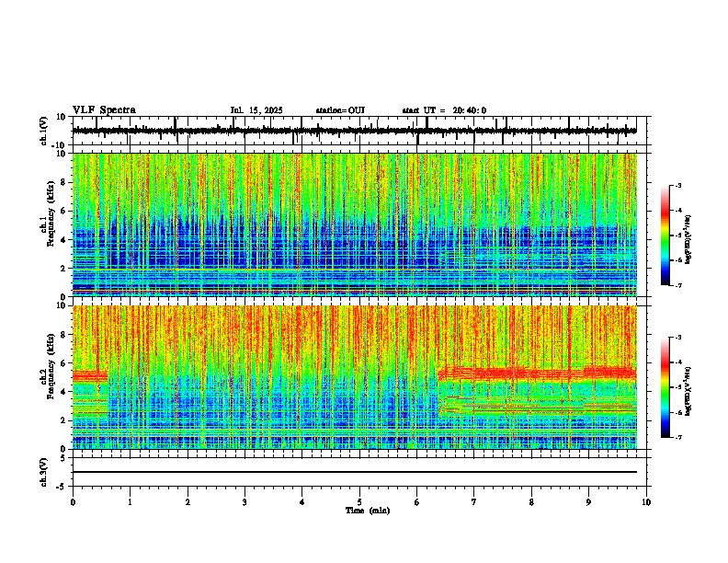Screen dimensions: 728x563
Task: Click the red 5 kHz band at the start of ch.2
Action: click(x=89, y=376)
